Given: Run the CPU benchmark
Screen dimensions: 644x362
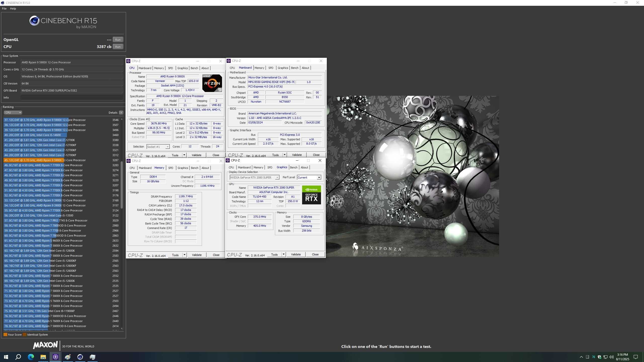Looking at the screenshot, I should 118,47.
